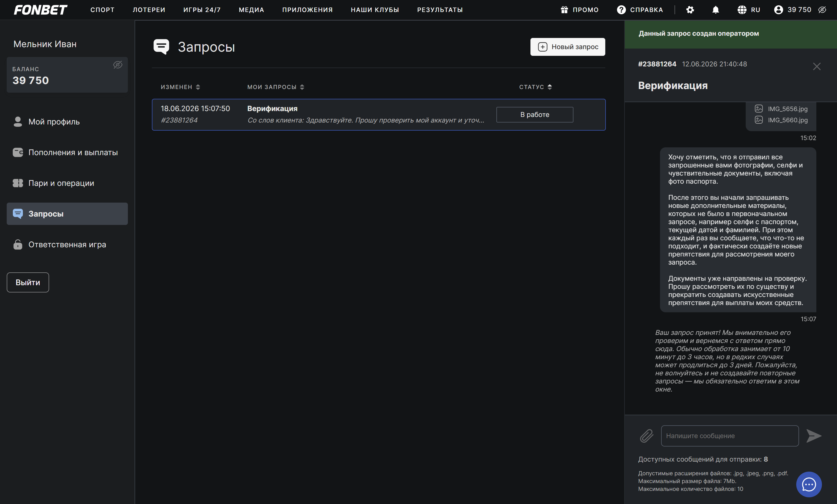The image size is (837, 504).
Task: Open notifications bell
Action: [715, 10]
